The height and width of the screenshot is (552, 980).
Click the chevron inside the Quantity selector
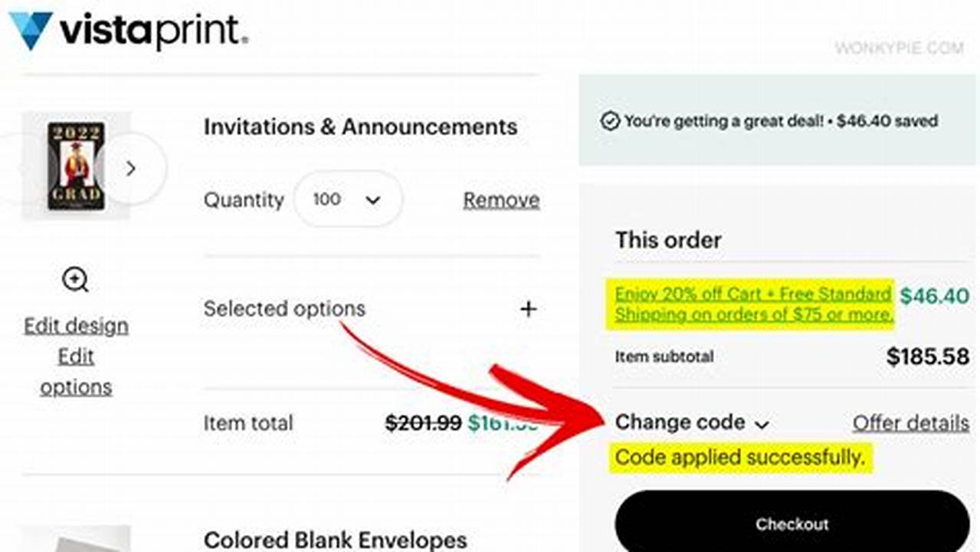click(372, 199)
